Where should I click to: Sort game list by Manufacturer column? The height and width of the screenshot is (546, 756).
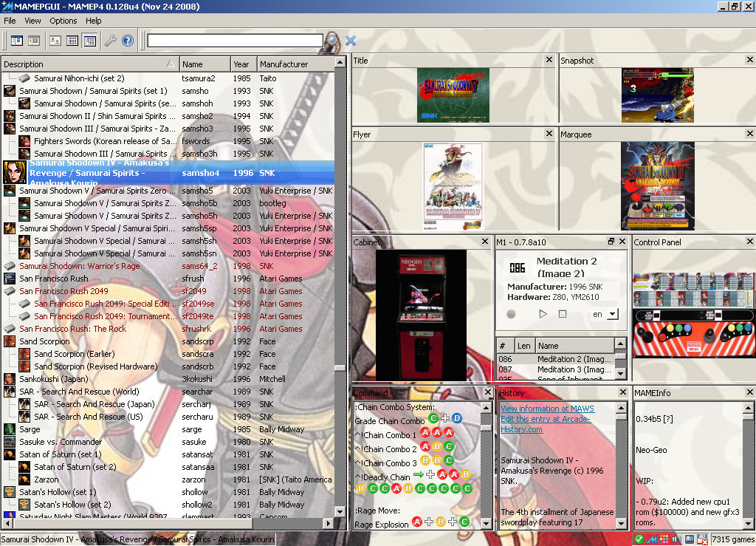(x=295, y=64)
